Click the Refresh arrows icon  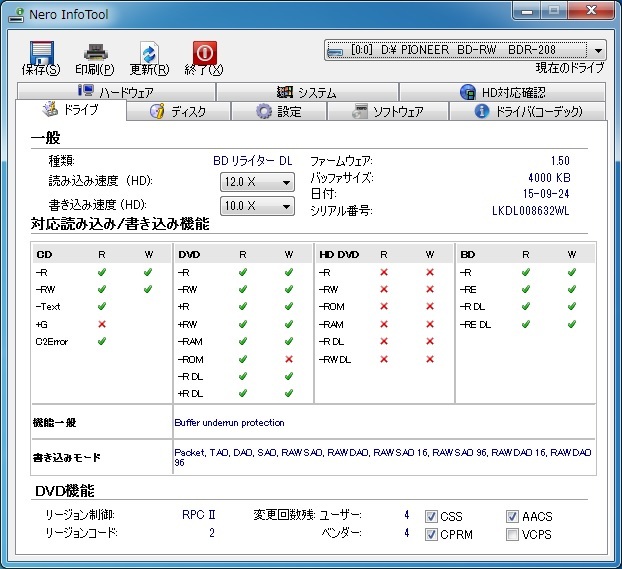pos(149,53)
